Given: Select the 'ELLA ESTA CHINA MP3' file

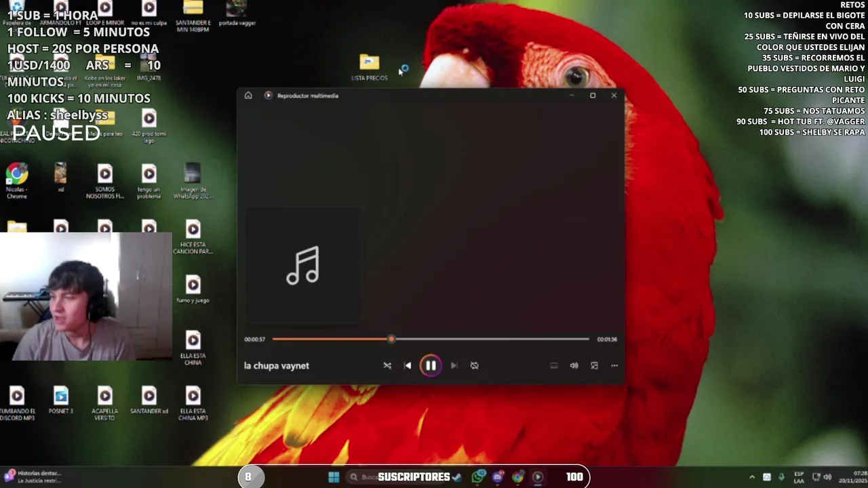Looking at the screenshot, I should (x=193, y=404).
